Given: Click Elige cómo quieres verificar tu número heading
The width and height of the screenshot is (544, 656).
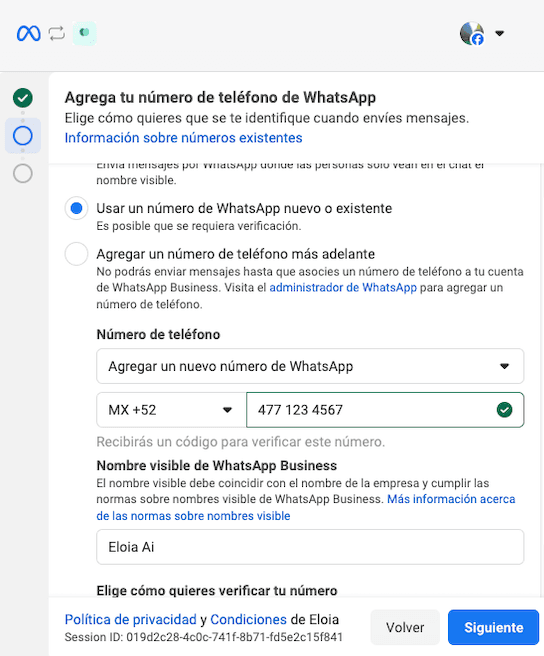Looking at the screenshot, I should pos(217,591).
